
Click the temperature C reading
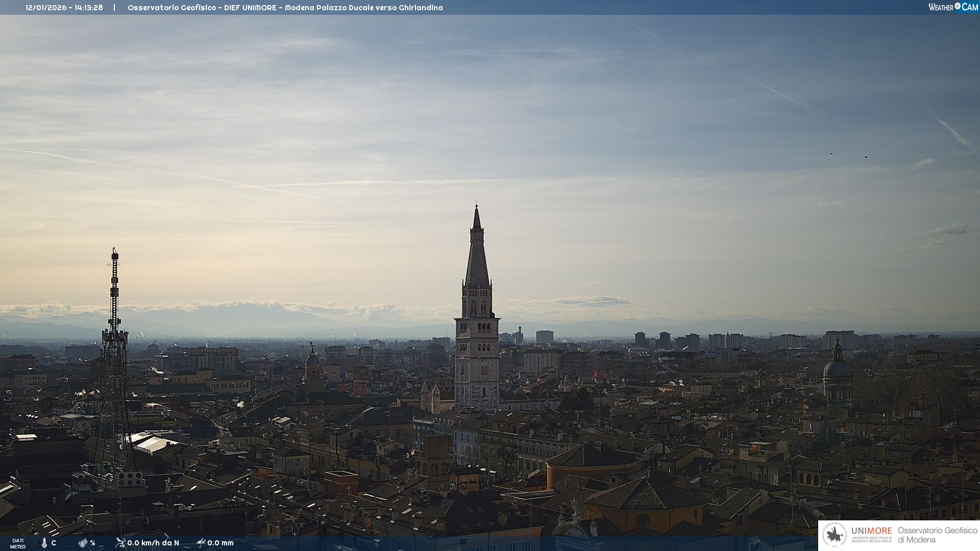(54, 543)
